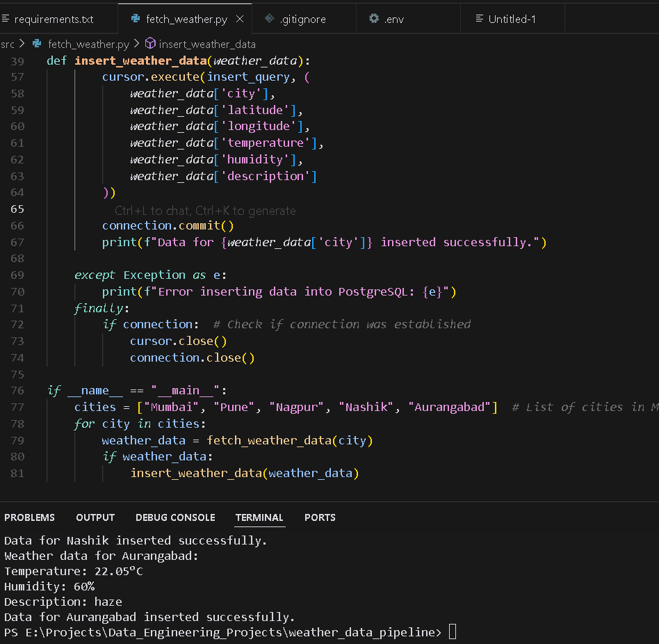Screen dimensions: 659x644
Task: Open the requirements.txt tab
Action: (x=54, y=19)
